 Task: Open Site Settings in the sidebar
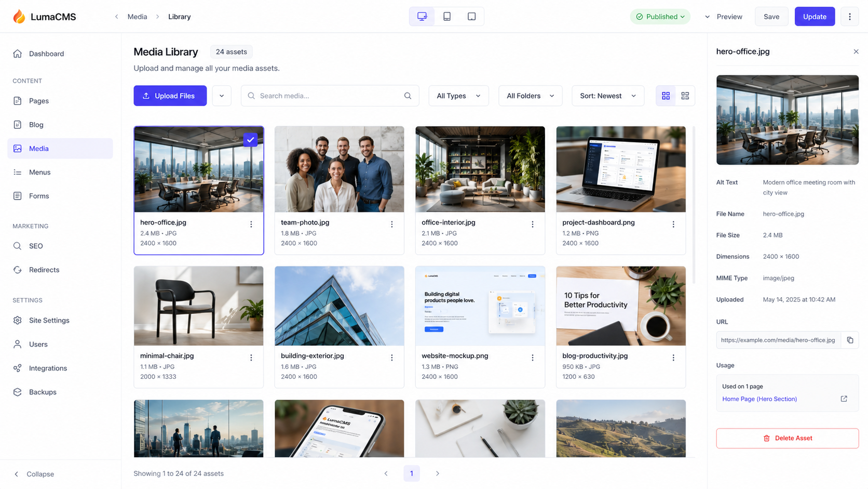(60, 320)
